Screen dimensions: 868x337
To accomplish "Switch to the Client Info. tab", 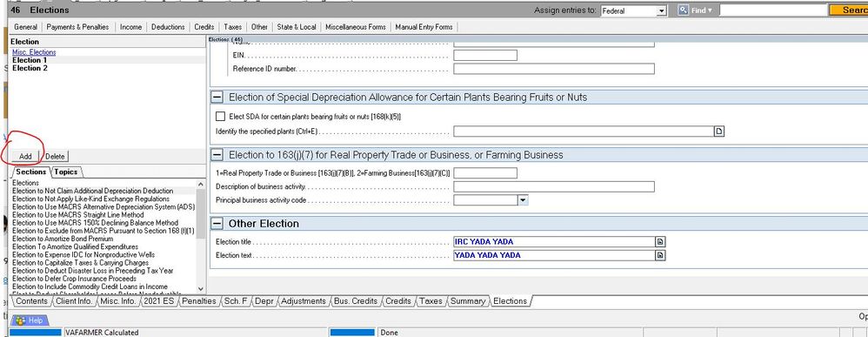I will [x=74, y=301].
